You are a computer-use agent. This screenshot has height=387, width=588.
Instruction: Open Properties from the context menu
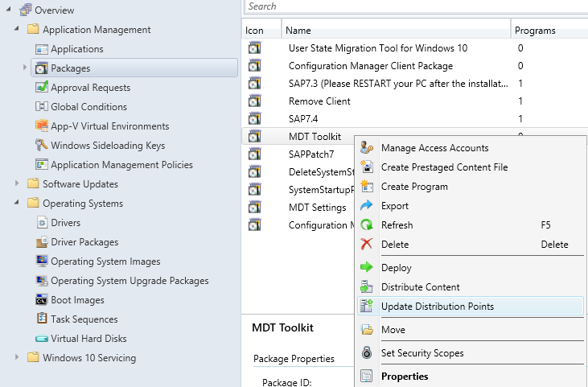coord(404,376)
